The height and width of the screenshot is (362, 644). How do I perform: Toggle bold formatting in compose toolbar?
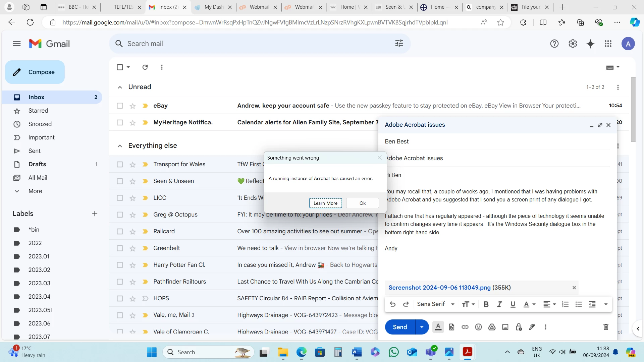tap(486, 304)
